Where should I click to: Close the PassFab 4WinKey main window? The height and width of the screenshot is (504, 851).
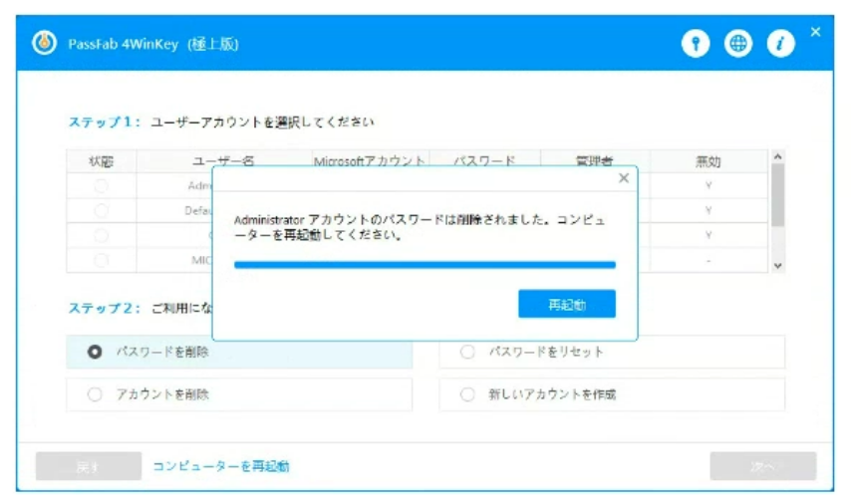tap(815, 32)
